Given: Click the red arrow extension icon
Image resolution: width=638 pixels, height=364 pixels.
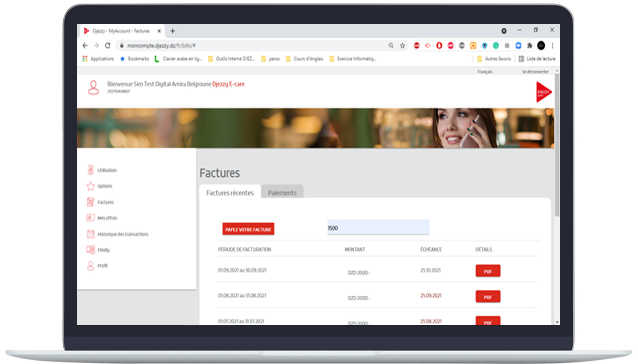Looking at the screenshot, I should tap(428, 45).
